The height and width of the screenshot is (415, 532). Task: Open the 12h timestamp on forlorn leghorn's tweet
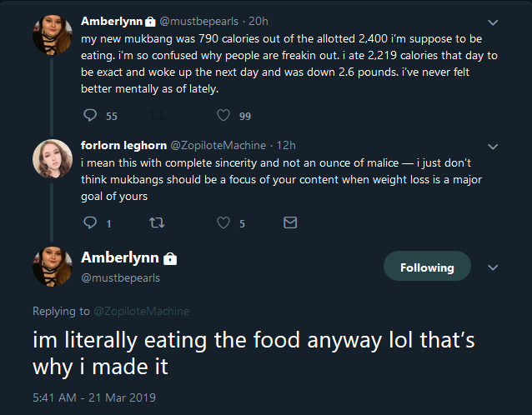click(x=286, y=146)
